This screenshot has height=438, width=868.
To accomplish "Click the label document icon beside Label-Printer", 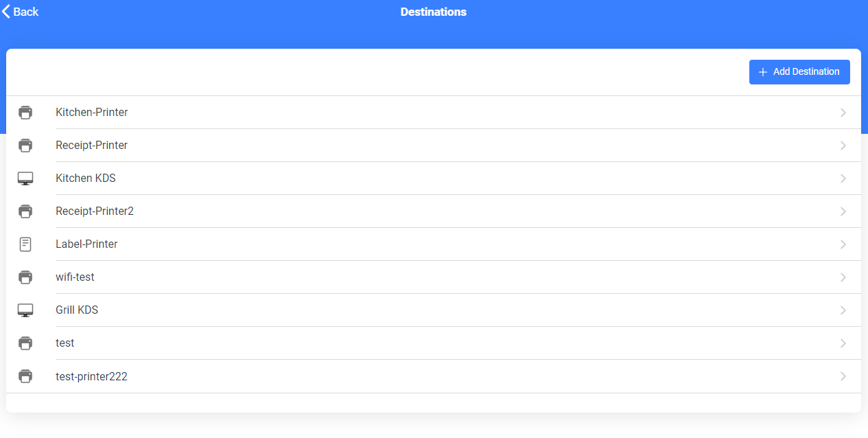I will [25, 244].
